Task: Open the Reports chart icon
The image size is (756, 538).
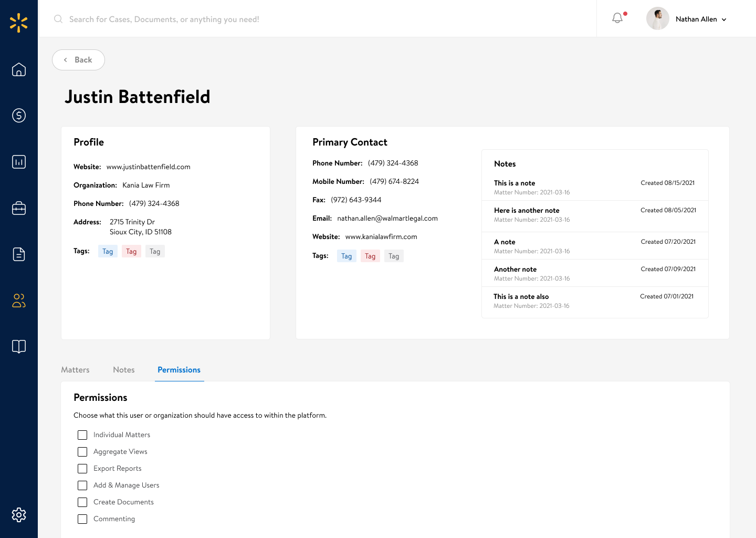Action: [19, 162]
